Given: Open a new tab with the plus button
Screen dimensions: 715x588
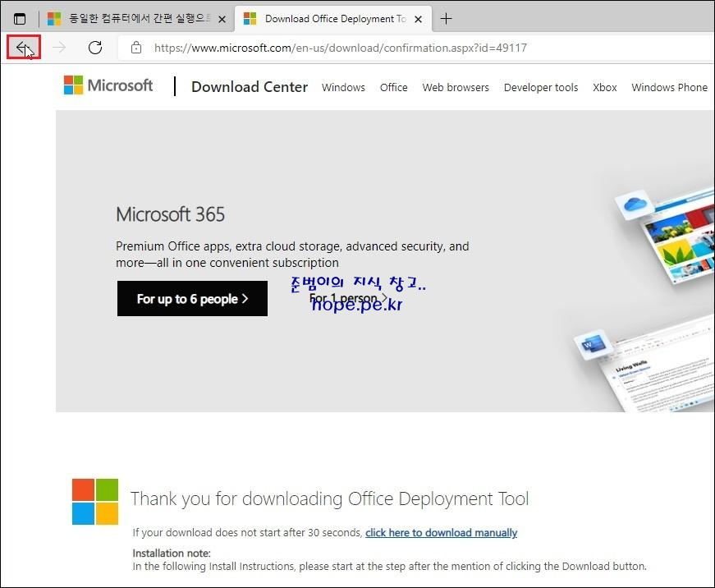Looking at the screenshot, I should click(446, 19).
